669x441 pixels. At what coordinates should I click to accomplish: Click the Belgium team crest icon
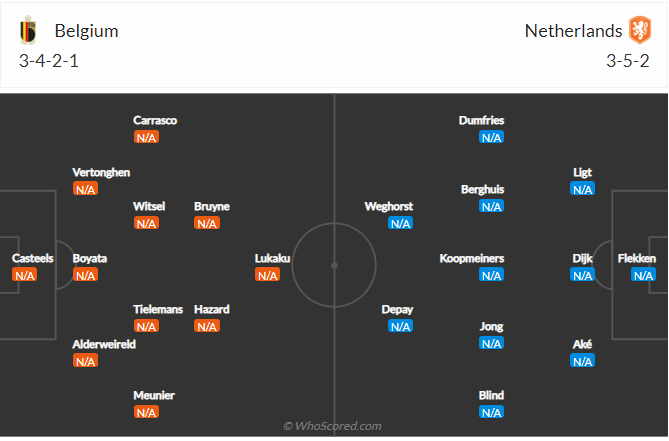[x=29, y=31]
